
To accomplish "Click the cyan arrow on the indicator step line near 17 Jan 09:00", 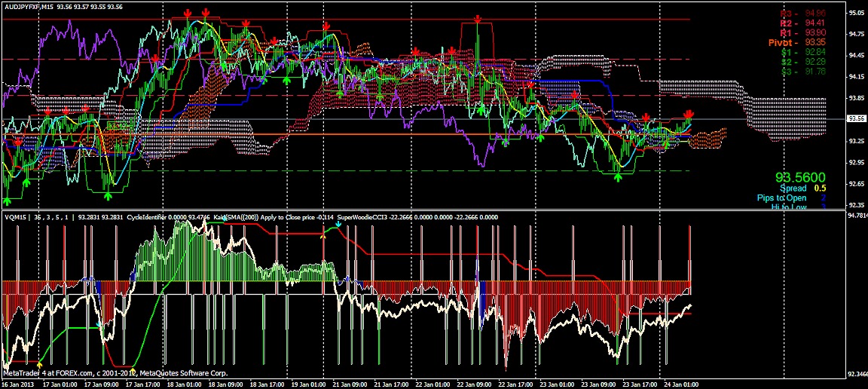I will [x=99, y=325].
